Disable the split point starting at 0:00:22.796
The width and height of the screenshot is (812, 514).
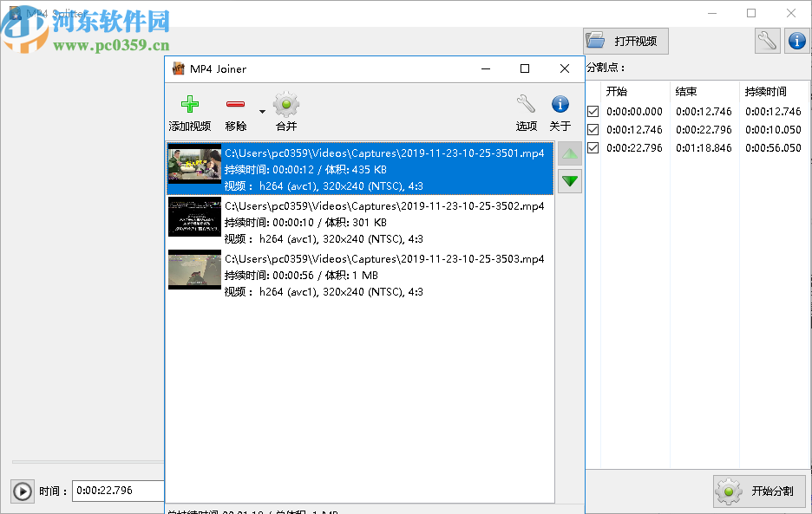coord(593,147)
